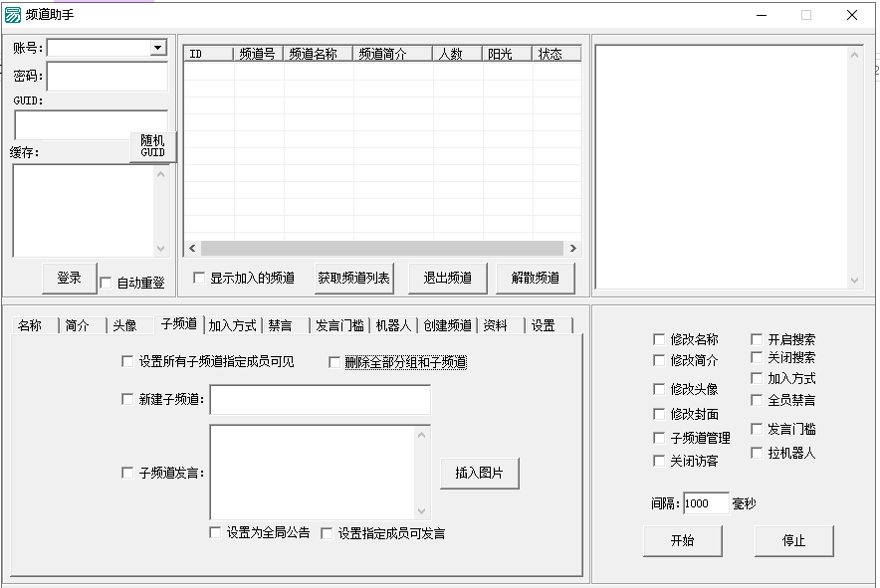This screenshot has width=880, height=588.
Task: Open the 账号 account dropdown
Action: click(157, 48)
